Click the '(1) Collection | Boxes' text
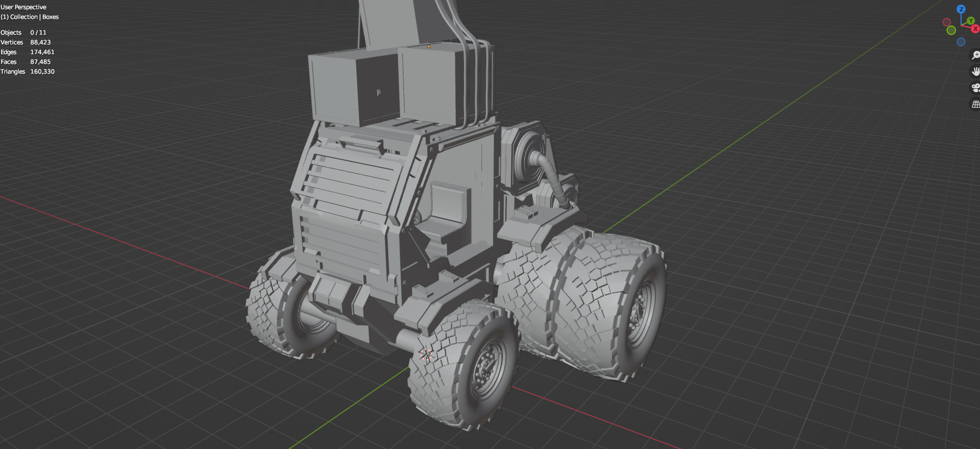 (30, 17)
